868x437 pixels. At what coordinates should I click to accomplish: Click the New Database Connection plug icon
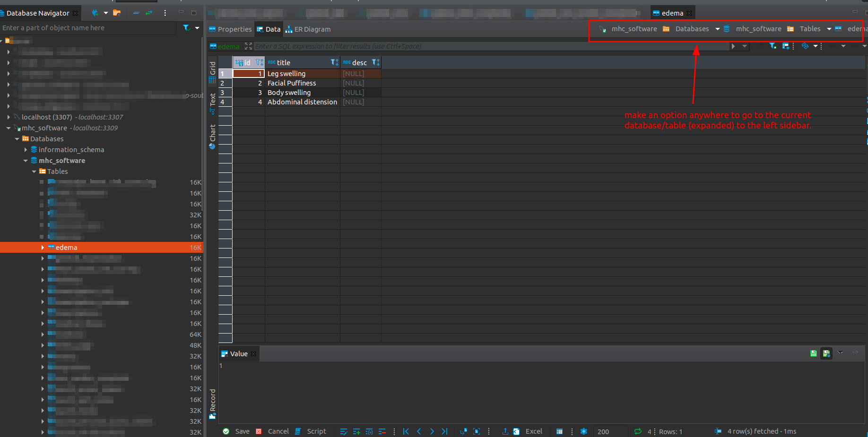pyautogui.click(x=95, y=13)
